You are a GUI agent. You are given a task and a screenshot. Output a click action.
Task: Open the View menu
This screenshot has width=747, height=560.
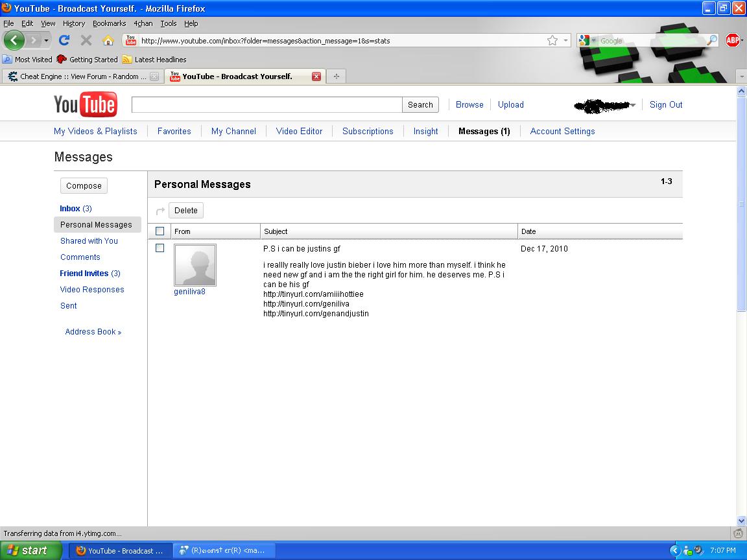tap(48, 23)
